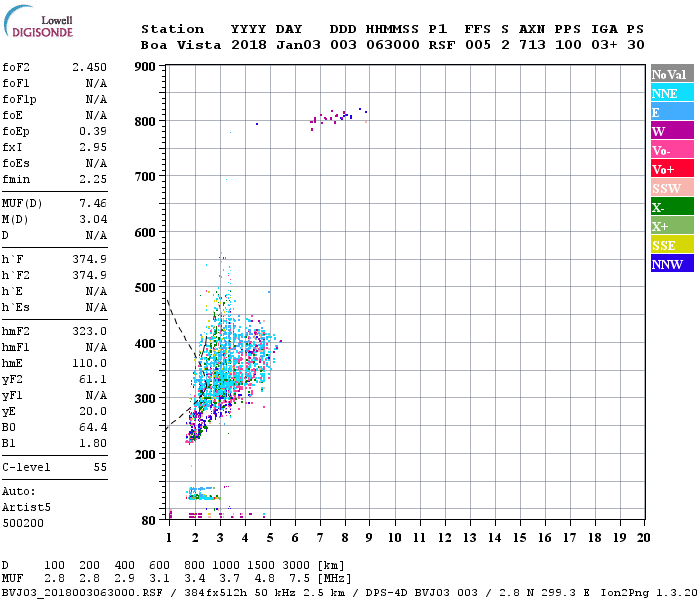Image resolution: width=700 pixels, height=600 pixels.
Task: Click the 1 MHz x-axis label
Action: click(x=169, y=538)
